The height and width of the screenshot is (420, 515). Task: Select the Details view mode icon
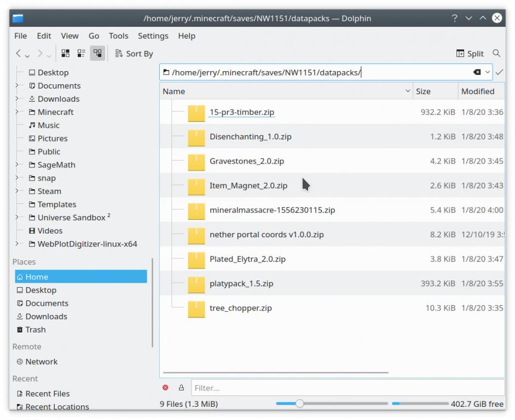pos(97,54)
